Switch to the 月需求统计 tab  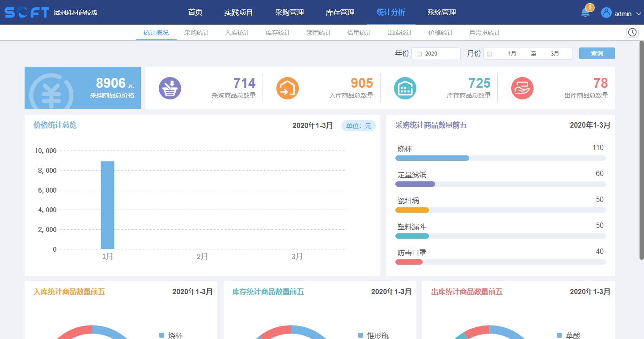484,32
